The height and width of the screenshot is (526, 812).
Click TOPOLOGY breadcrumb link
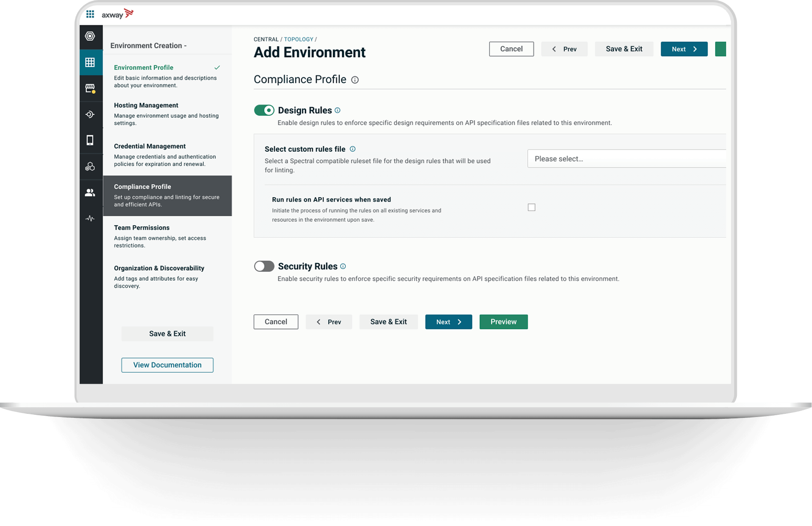click(299, 39)
